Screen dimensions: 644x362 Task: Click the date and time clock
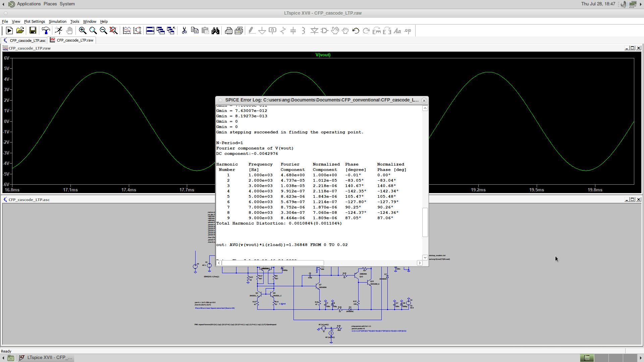tap(598, 4)
